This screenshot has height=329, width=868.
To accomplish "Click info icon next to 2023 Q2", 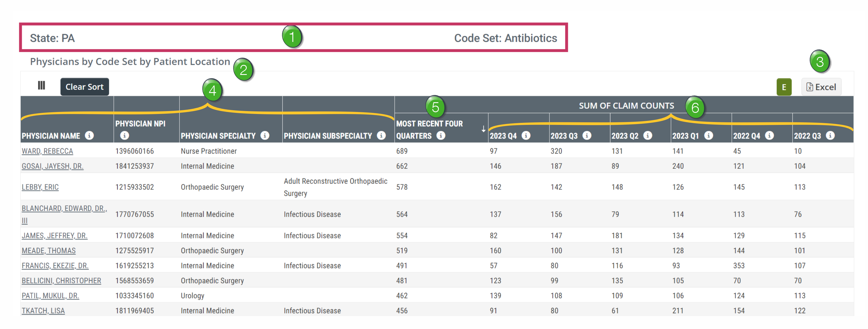I will [x=647, y=136].
